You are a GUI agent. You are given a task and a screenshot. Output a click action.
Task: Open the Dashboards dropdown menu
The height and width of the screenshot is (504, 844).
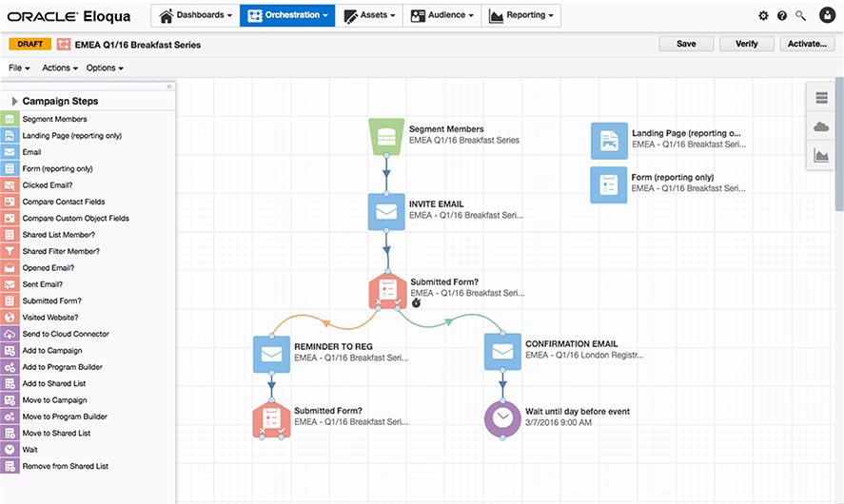point(196,15)
